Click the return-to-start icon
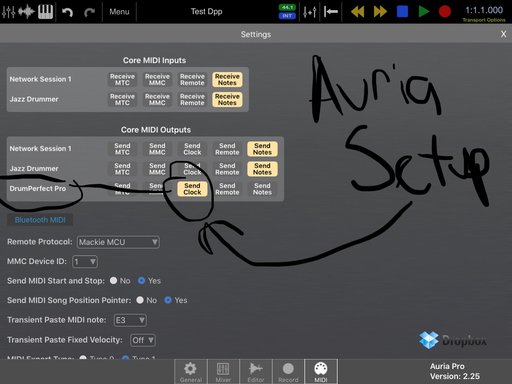Image resolution: width=512 pixels, height=384 pixels. [x=331, y=12]
